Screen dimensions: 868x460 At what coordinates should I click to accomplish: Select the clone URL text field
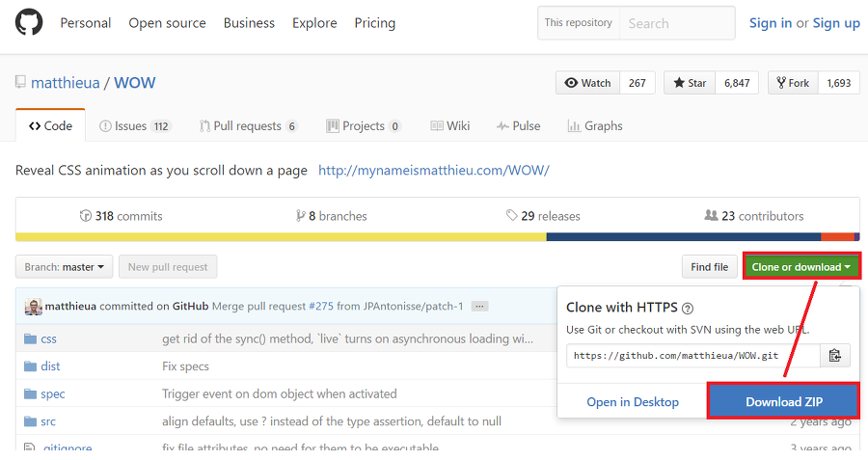pos(693,356)
